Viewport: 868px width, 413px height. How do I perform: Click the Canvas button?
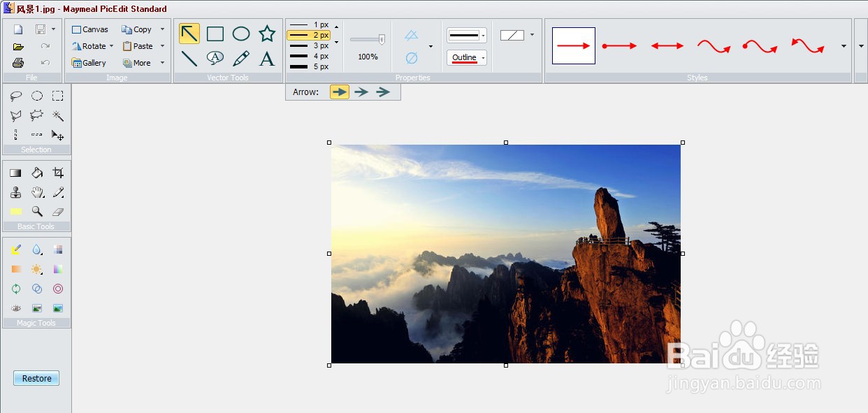tap(90, 29)
